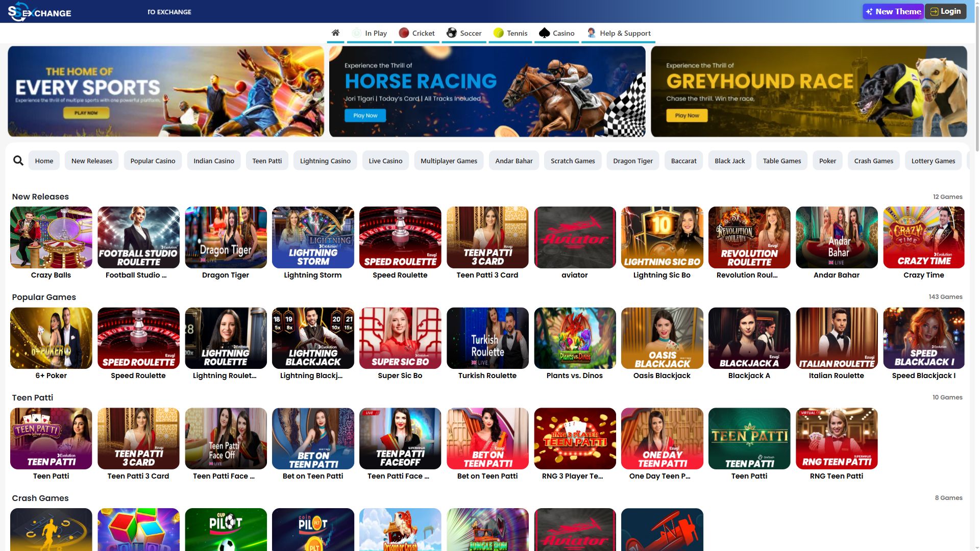Image resolution: width=980 pixels, height=551 pixels.
Task: Open the Casino nav item
Action: point(556,33)
